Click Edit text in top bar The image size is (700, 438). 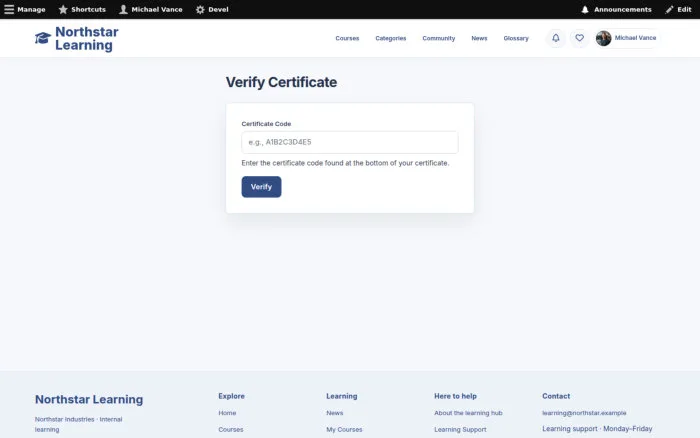coord(684,9)
